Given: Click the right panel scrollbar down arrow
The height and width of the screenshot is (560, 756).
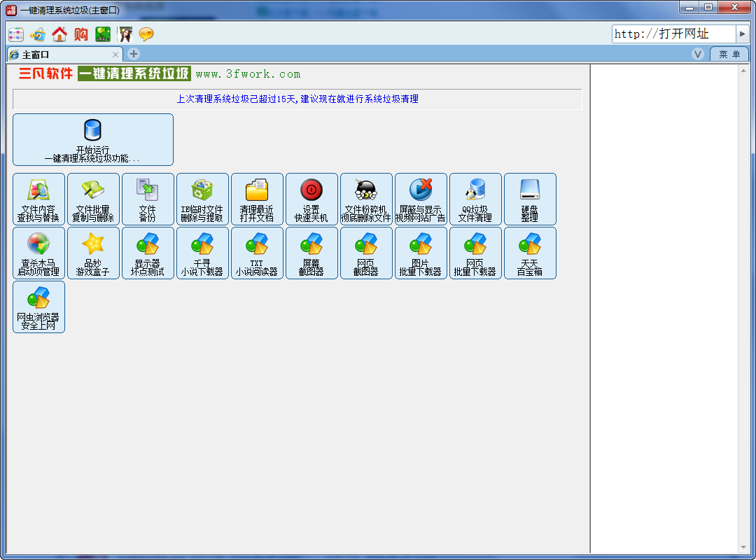Looking at the screenshot, I should (743, 547).
